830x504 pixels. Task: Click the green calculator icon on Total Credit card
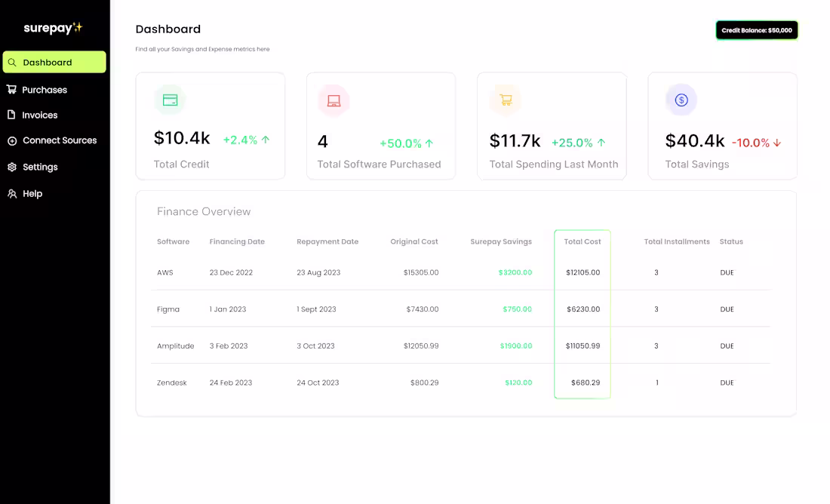[170, 99]
